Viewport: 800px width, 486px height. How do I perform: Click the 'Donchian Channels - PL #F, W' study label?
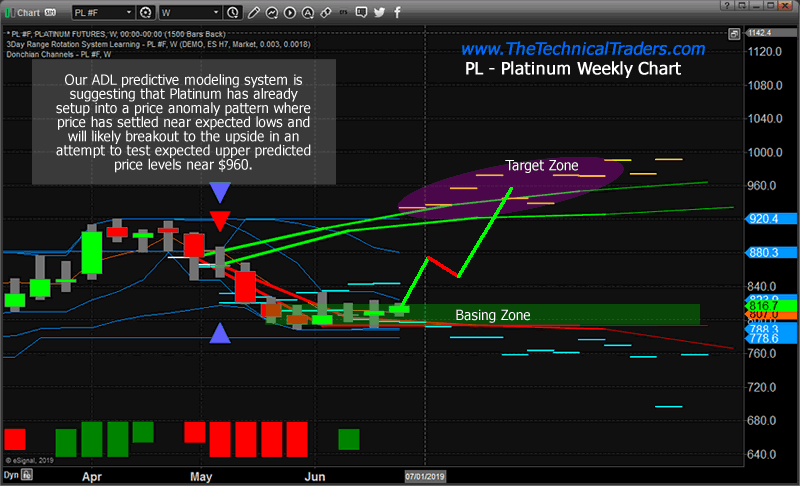[59, 55]
